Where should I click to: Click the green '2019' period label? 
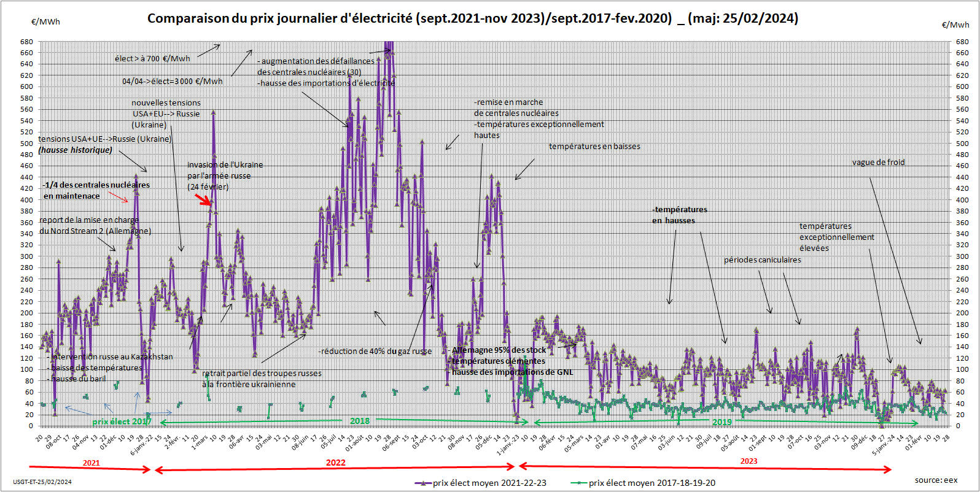click(x=722, y=422)
